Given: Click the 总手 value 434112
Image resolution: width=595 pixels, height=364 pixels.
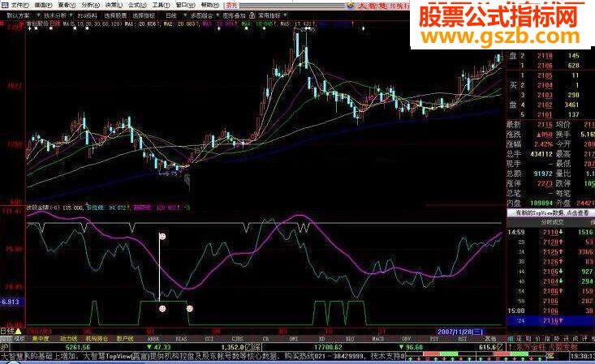Looking at the screenshot, I should pos(541,154).
